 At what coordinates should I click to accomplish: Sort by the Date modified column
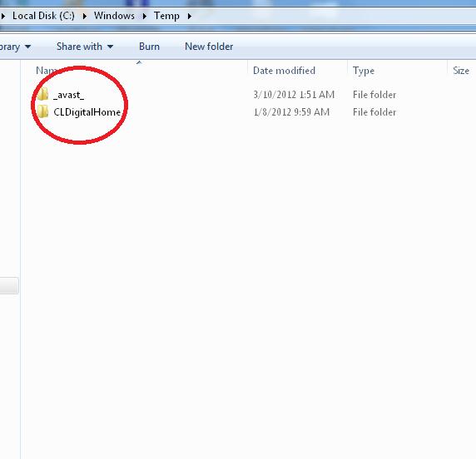[284, 71]
